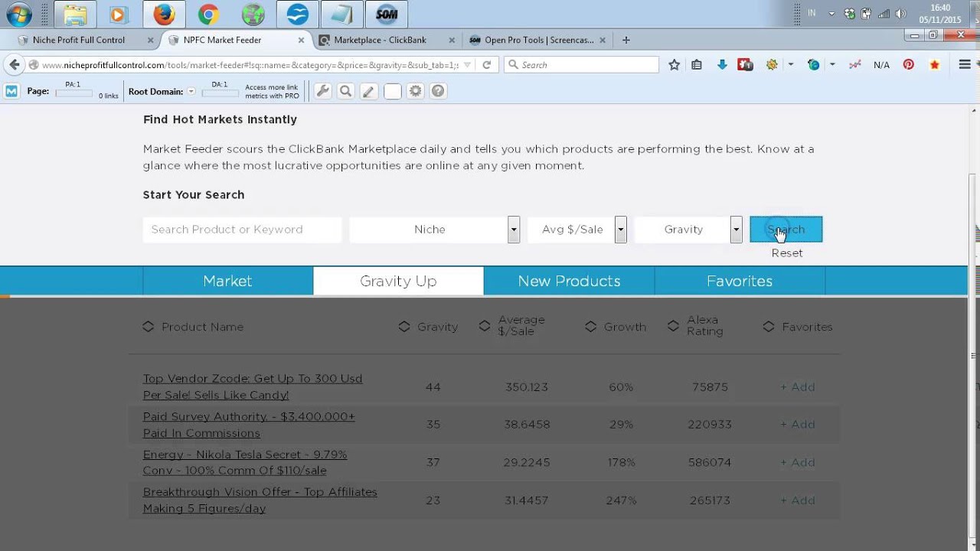The image size is (980, 551).
Task: Bookmark this page with the star icon
Action: pyautogui.click(x=674, y=65)
